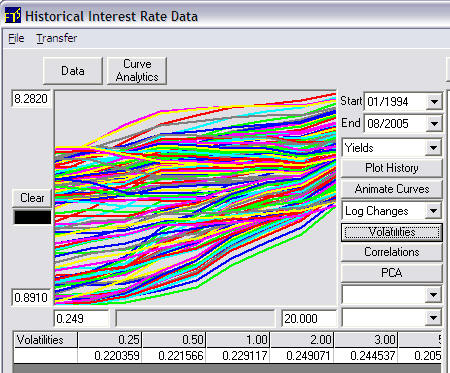450x373 pixels.
Task: Click the Volatilities button
Action: (x=392, y=232)
